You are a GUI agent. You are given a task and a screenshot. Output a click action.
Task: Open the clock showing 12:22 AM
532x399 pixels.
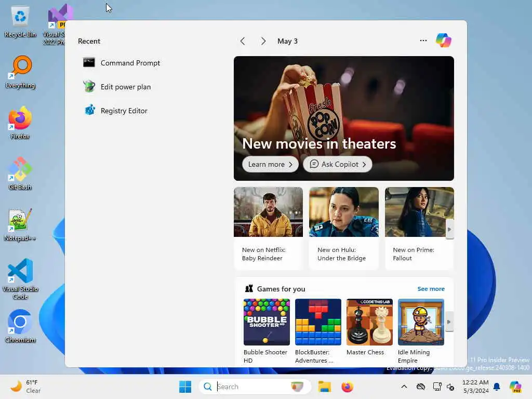(x=475, y=387)
